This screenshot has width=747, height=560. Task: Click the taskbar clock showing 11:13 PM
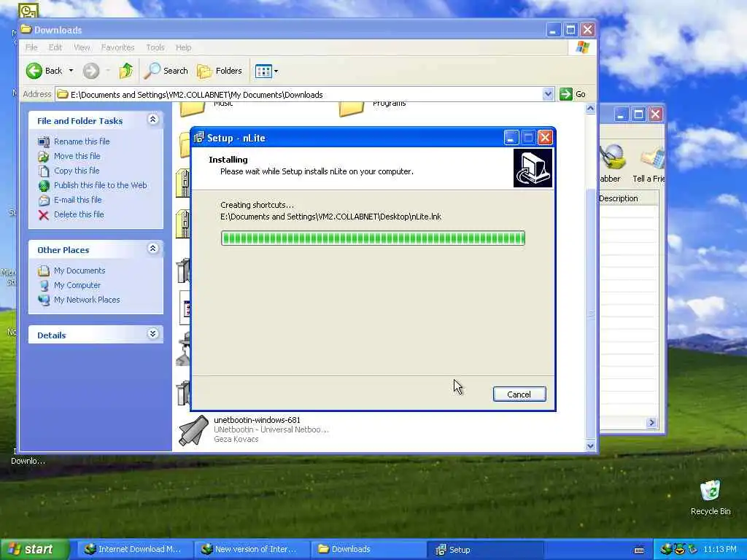point(720,549)
